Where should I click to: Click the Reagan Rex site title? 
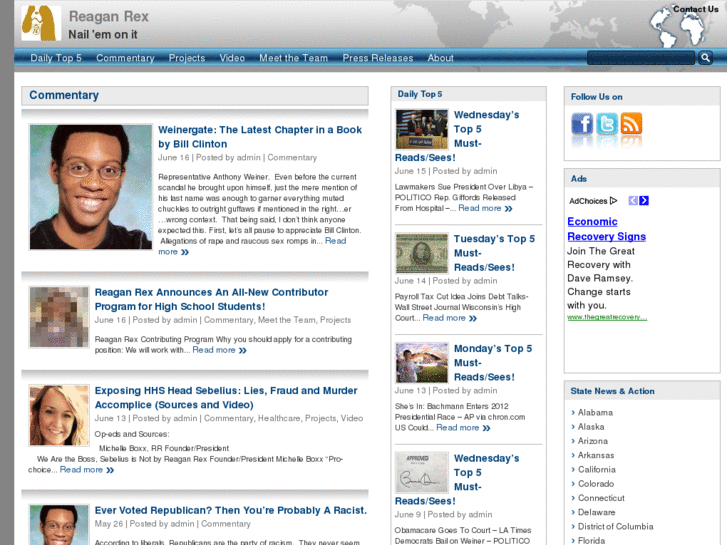tap(108, 17)
